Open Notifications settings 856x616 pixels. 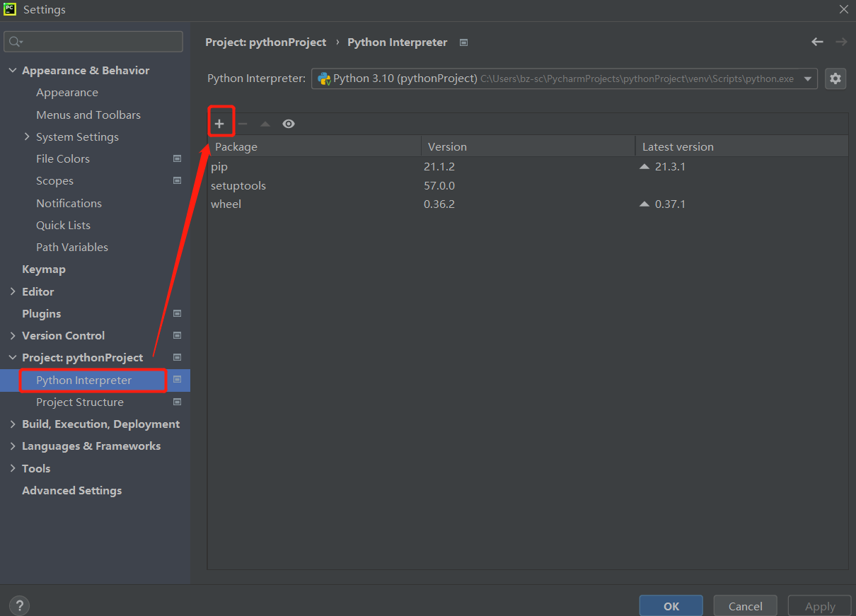[69, 203]
